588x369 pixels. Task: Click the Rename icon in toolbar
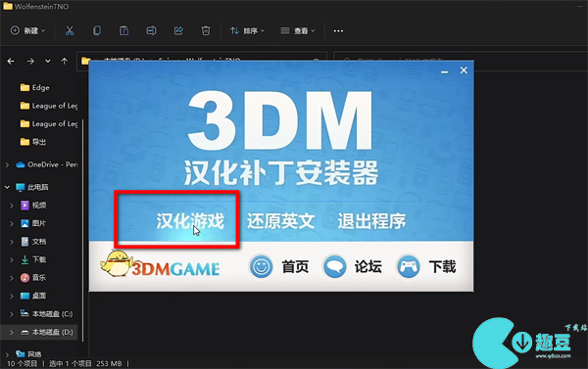point(151,30)
